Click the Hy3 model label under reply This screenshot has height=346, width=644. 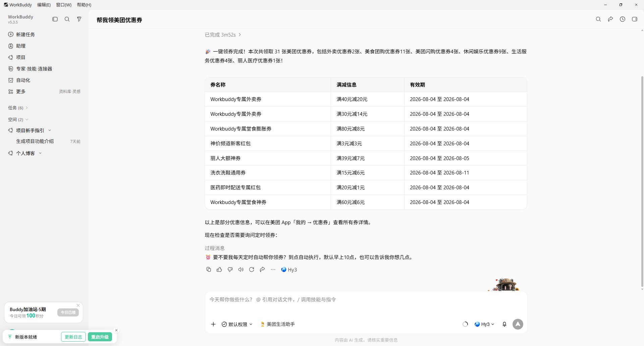pos(289,269)
